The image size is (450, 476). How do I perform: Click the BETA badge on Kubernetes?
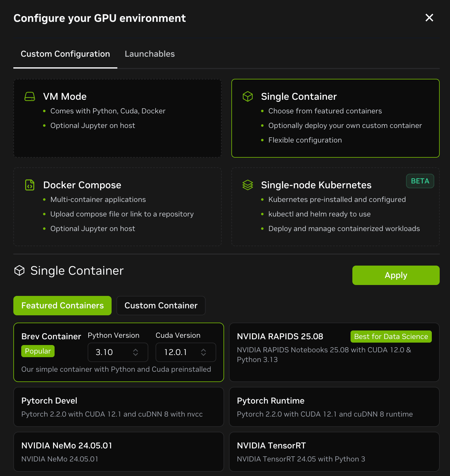tap(420, 181)
